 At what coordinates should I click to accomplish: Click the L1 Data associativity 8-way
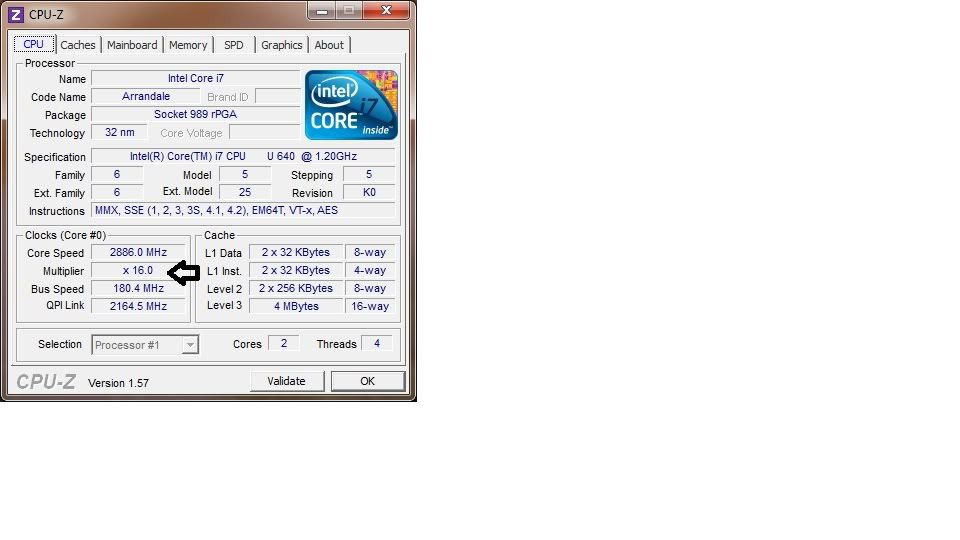pos(370,252)
